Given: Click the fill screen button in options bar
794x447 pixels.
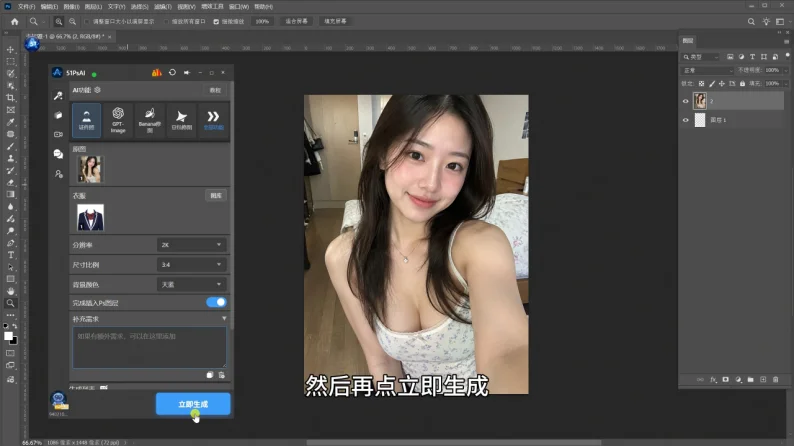Looking at the screenshot, I should click(335, 22).
